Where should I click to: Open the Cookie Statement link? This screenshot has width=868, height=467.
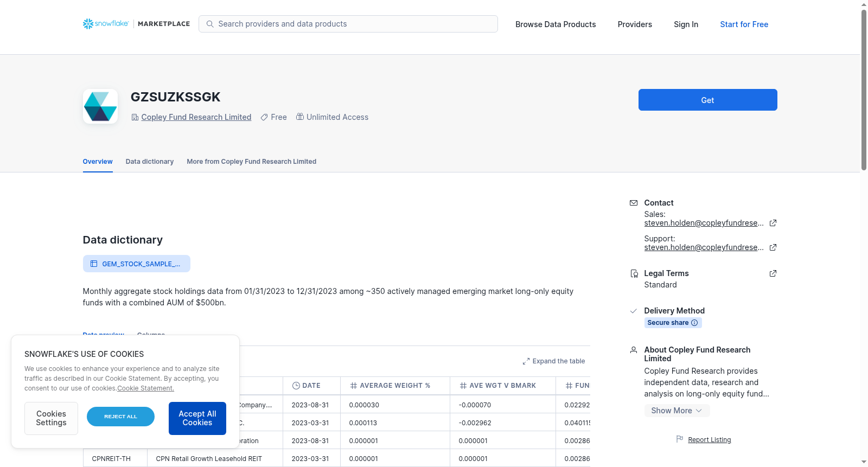tap(146, 388)
